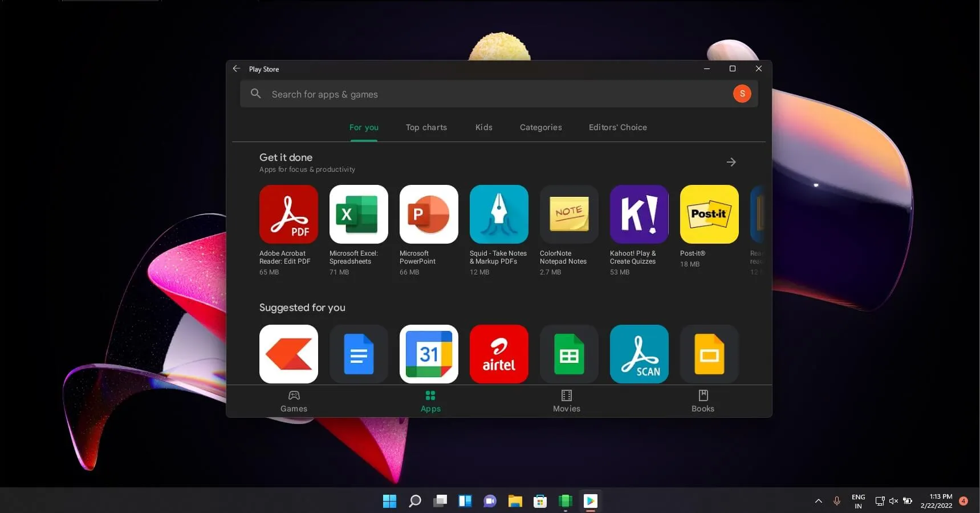Go to the Games section
Viewport: 980px width, 513px height.
coord(294,401)
